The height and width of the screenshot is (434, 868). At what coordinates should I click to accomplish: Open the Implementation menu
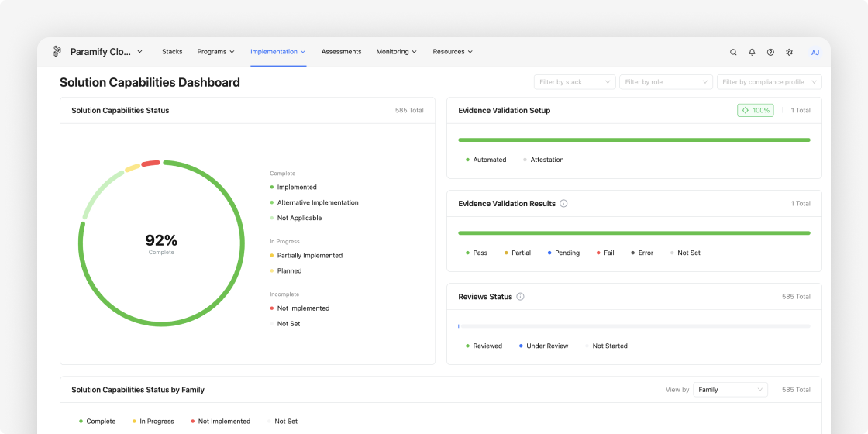278,51
